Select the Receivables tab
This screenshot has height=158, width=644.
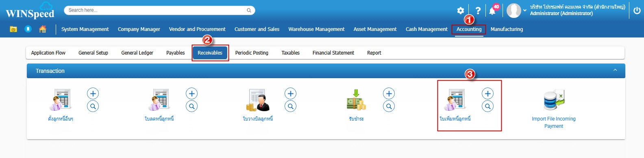tap(210, 53)
